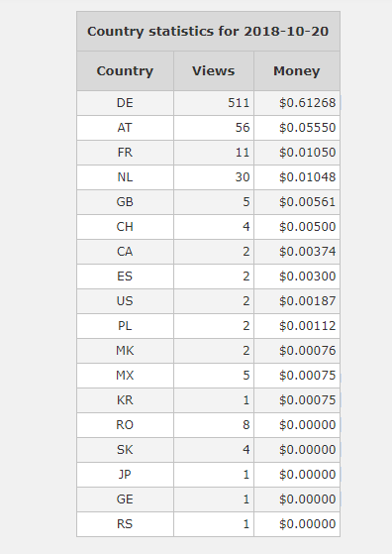Click the table title Country statistics for 2018-10-20
This screenshot has width=392, height=554.
208,31
